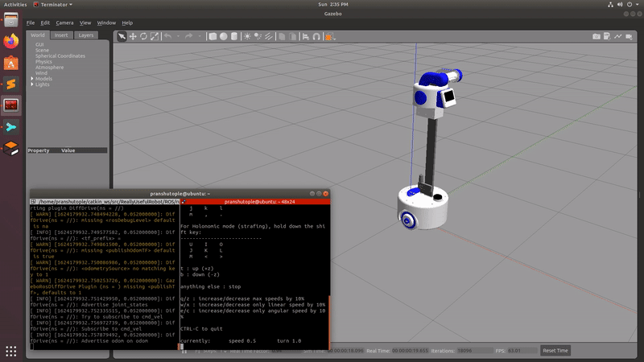The image size is (644, 362).
Task: Expand the Models tree node
Action: (32, 78)
